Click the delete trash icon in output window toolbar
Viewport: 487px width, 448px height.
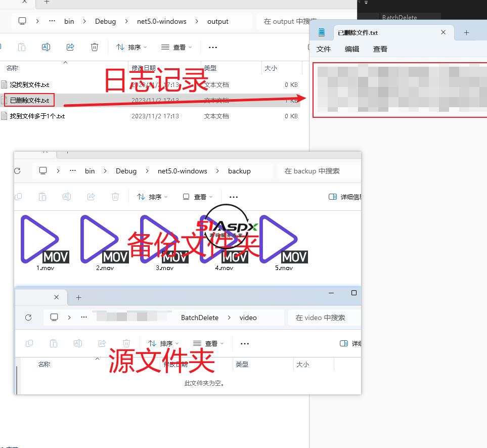pyautogui.click(x=95, y=47)
